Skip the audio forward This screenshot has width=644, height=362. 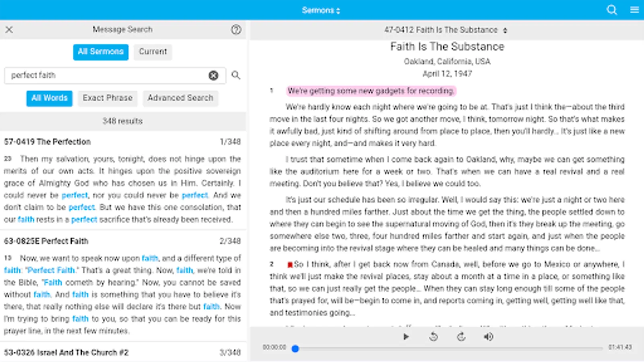461,337
